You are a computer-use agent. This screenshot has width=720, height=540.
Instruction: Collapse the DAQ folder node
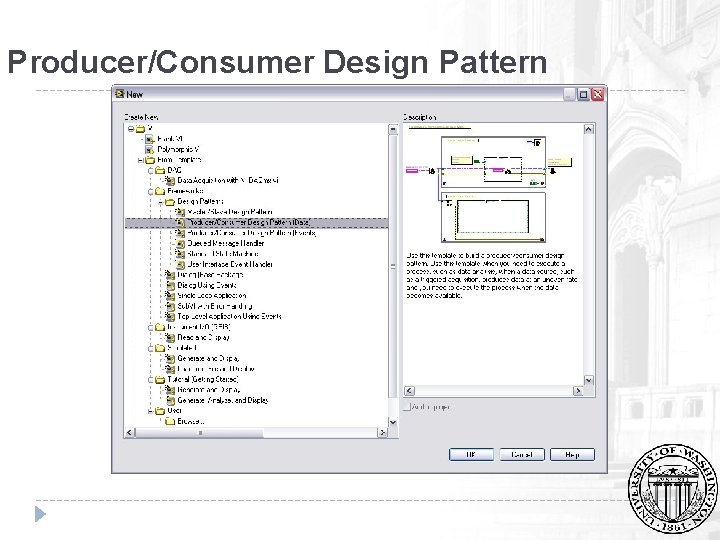click(151, 170)
